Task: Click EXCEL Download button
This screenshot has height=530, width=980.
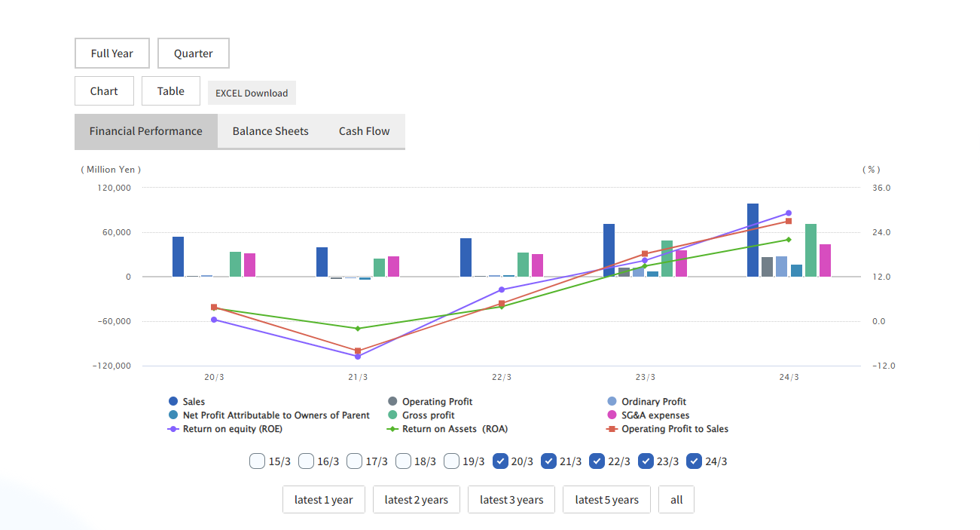Action: coord(252,93)
